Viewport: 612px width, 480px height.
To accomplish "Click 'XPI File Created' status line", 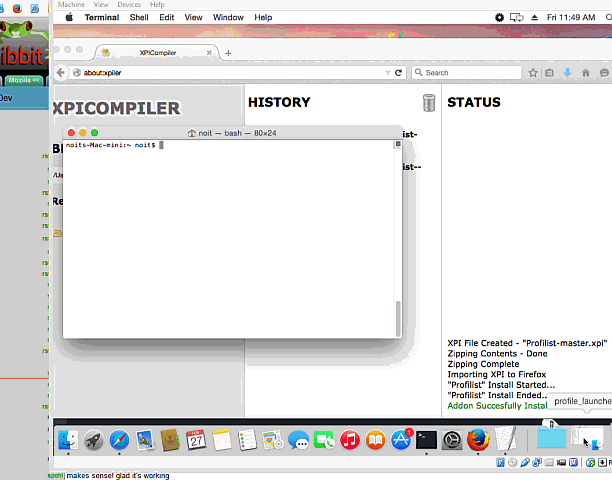I will [527, 343].
